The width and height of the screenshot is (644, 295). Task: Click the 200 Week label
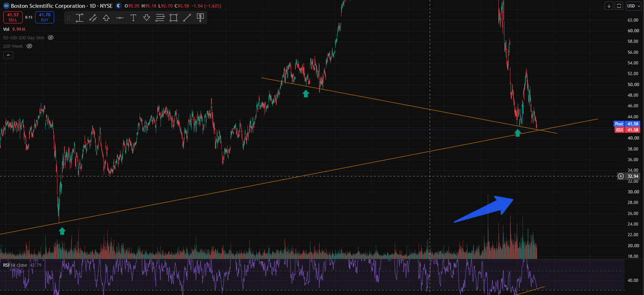(x=13, y=46)
